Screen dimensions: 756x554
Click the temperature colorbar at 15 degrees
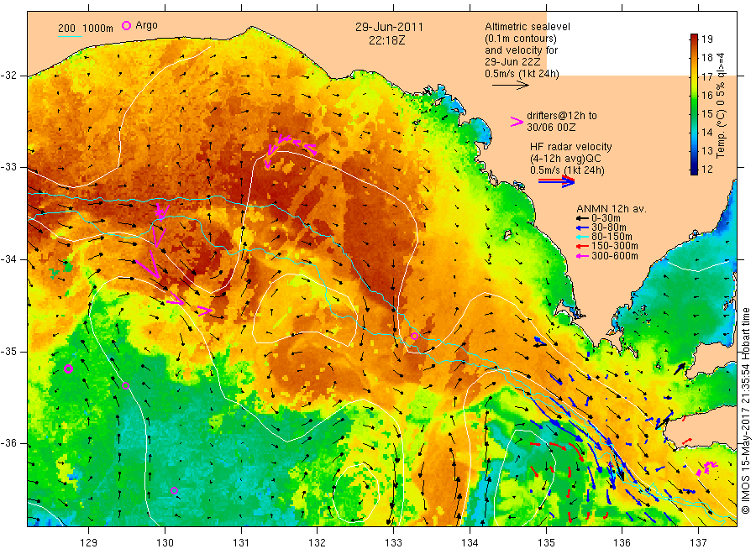(x=694, y=113)
